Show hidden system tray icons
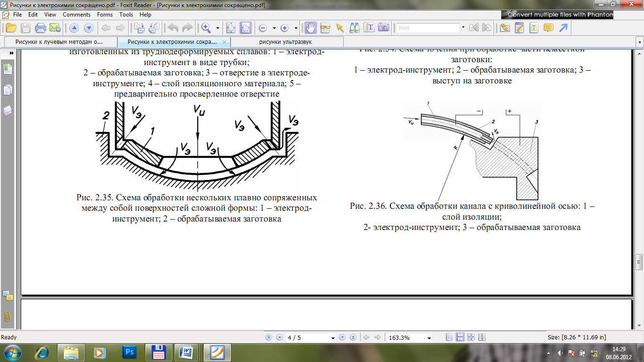Screen dimensions: 644x362 tap(547, 353)
